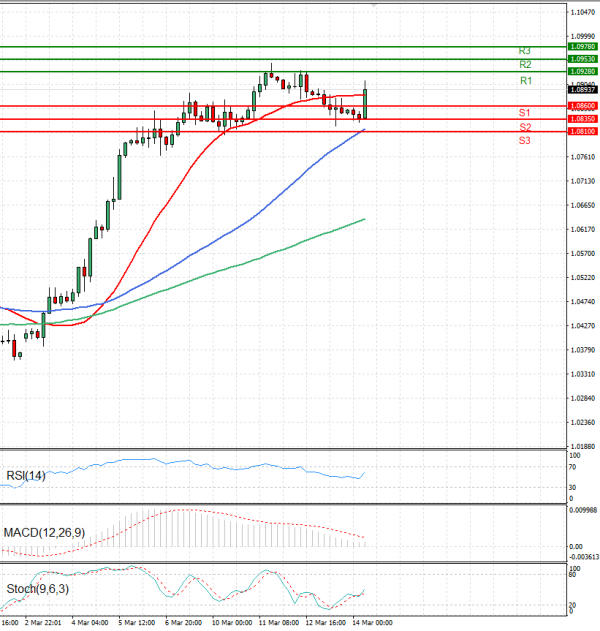Select the 1.08600 support price tag

[583, 106]
